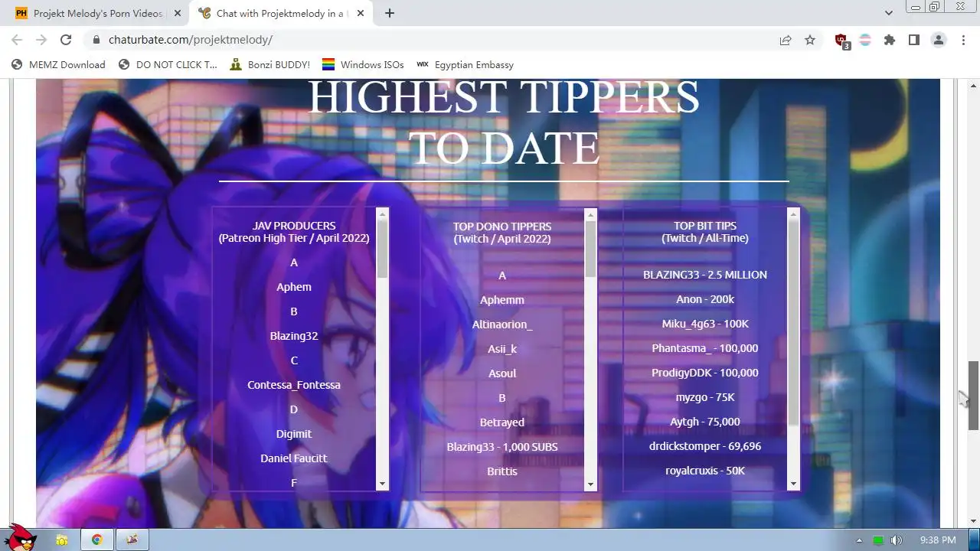The width and height of the screenshot is (980, 551).
Task: Select Brittis entry
Action: pyautogui.click(x=502, y=471)
